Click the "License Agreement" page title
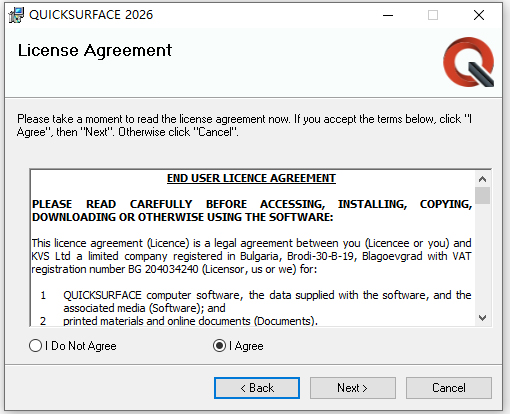This screenshot has width=510, height=414. tap(95, 50)
